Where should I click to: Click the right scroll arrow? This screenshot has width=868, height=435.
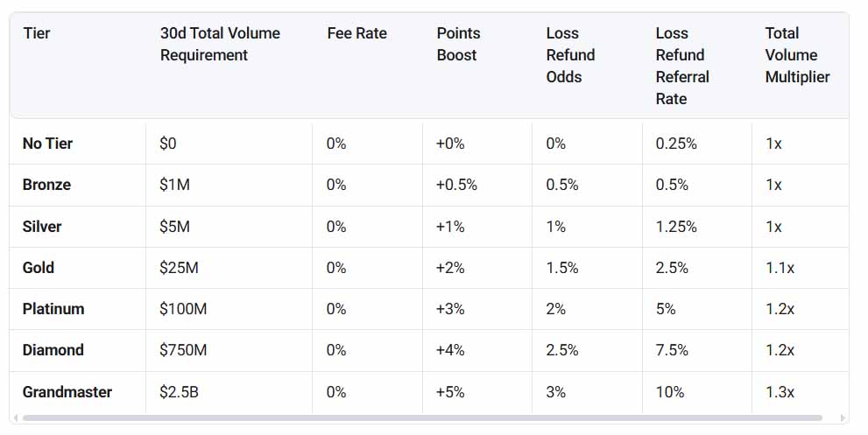coord(843,417)
